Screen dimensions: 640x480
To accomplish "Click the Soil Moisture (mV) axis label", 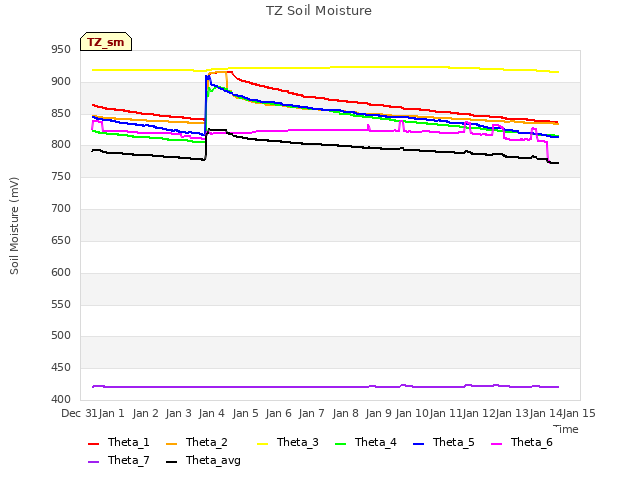I will (x=14, y=226).
